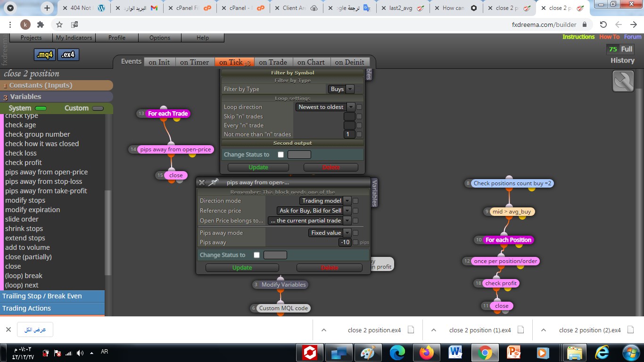Open the Windows file explorer folder icon
This screenshot has height=362, width=644.
[574, 353]
